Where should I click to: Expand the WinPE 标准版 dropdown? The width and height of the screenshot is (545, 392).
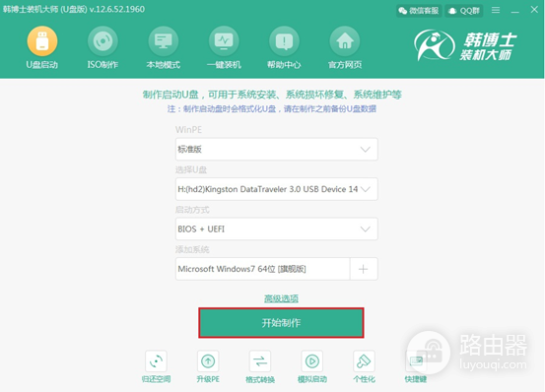tap(277, 150)
